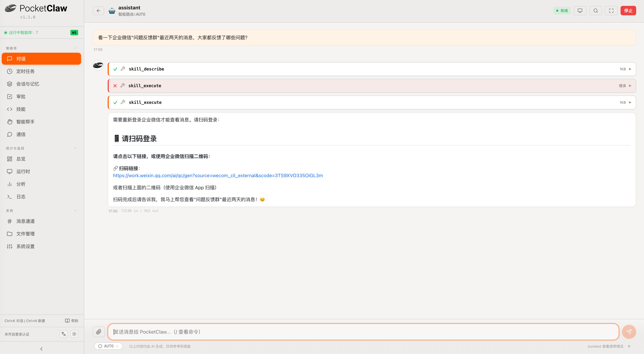Click the 系统设置 sliders icon
The image size is (644, 354).
coord(9,246)
